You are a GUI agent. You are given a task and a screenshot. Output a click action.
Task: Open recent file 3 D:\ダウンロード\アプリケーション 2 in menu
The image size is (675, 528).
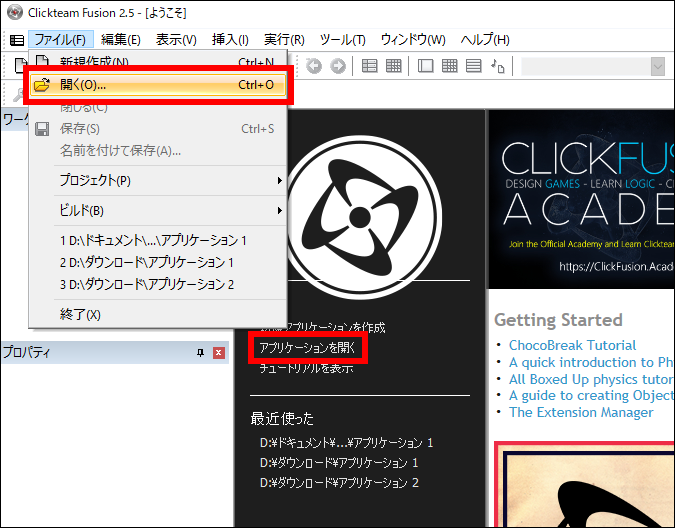(x=158, y=284)
